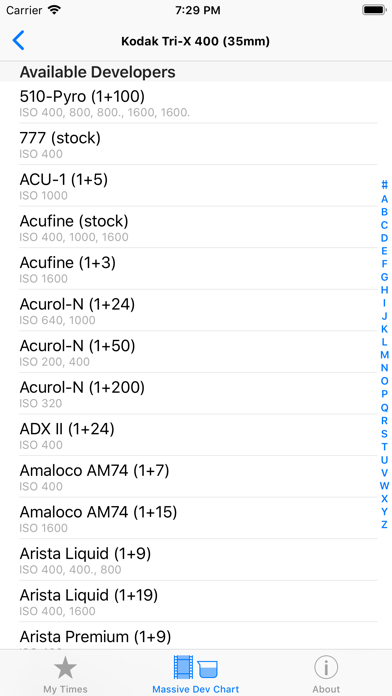Choose the 777 (stock) developer
This screenshot has width=392, height=696.
click(x=196, y=144)
